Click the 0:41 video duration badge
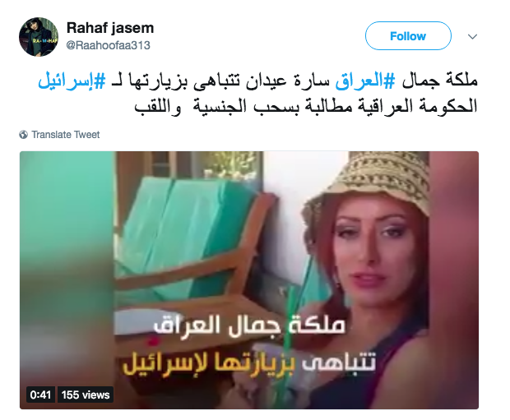This screenshot has width=510, height=420. (40, 395)
